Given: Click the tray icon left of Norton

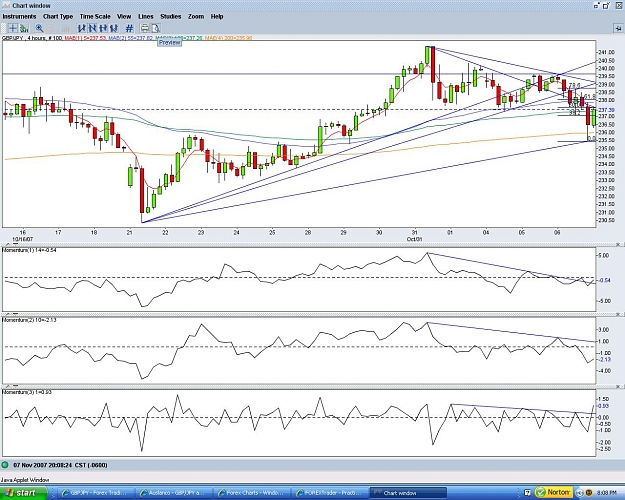Looking at the screenshot, I should (527, 493).
